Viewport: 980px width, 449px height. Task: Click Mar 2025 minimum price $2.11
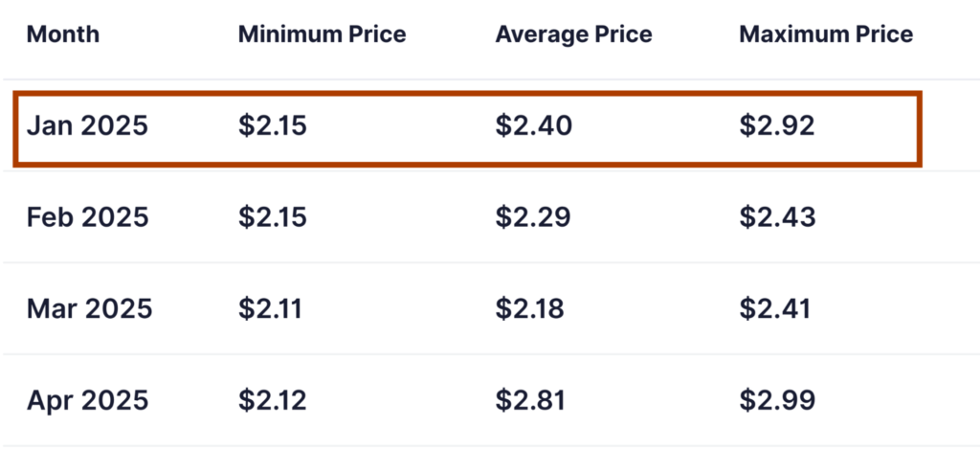(269, 309)
